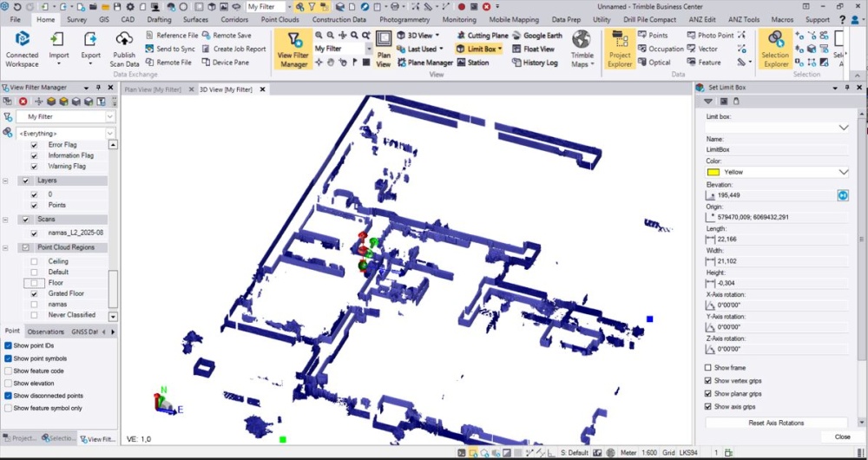Open the View Filter Manager tool
The image size is (868, 460).
(x=293, y=49)
